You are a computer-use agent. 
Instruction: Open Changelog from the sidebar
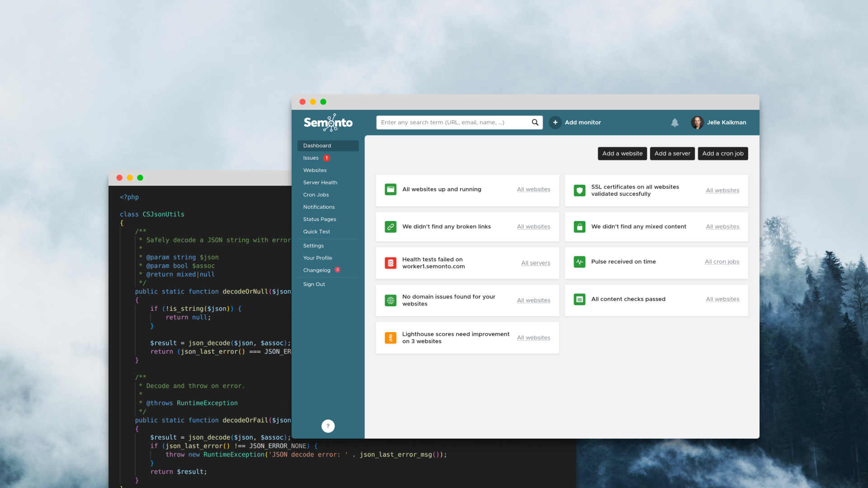pyautogui.click(x=316, y=270)
